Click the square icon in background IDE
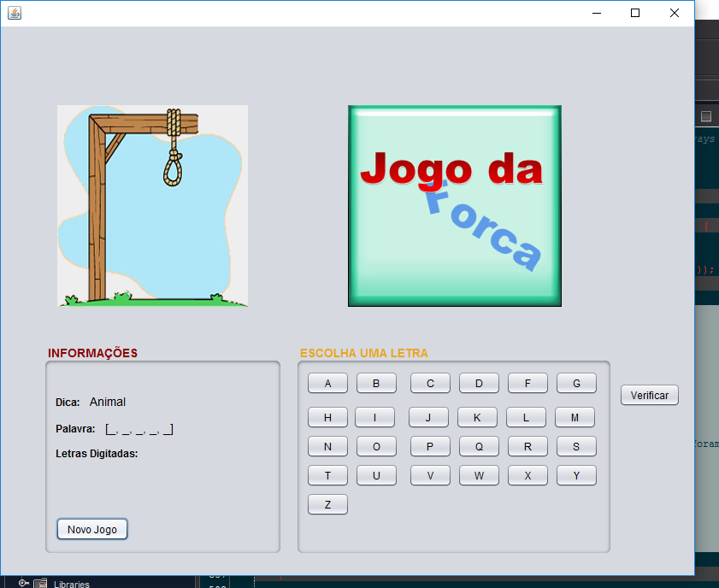This screenshot has height=588, width=719. point(706,116)
